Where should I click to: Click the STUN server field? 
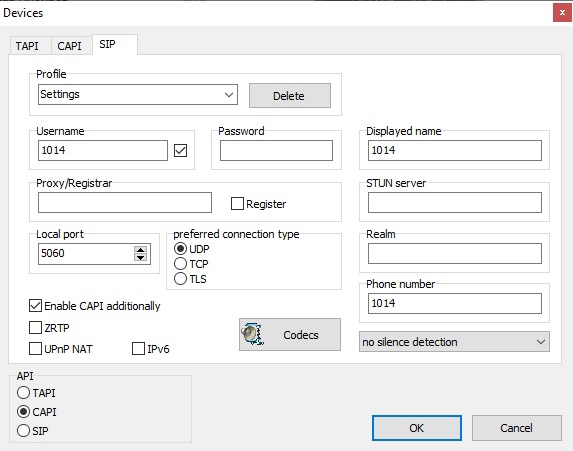(x=455, y=202)
